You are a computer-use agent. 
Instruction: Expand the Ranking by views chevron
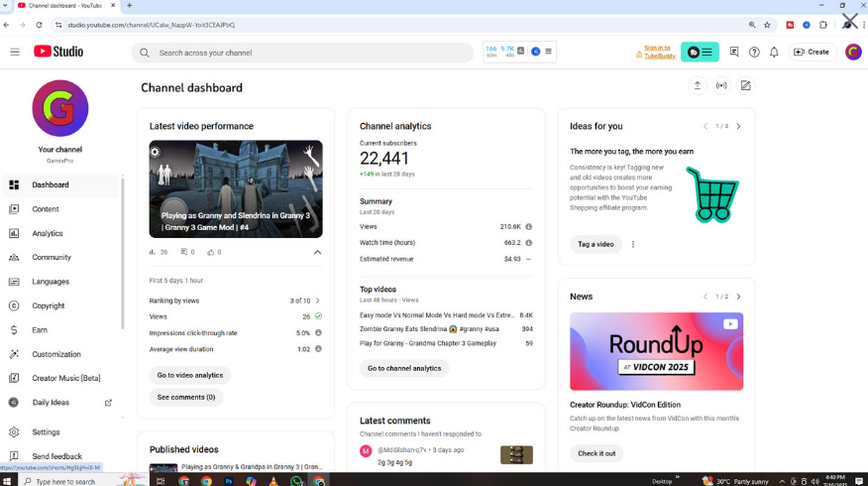tap(317, 301)
